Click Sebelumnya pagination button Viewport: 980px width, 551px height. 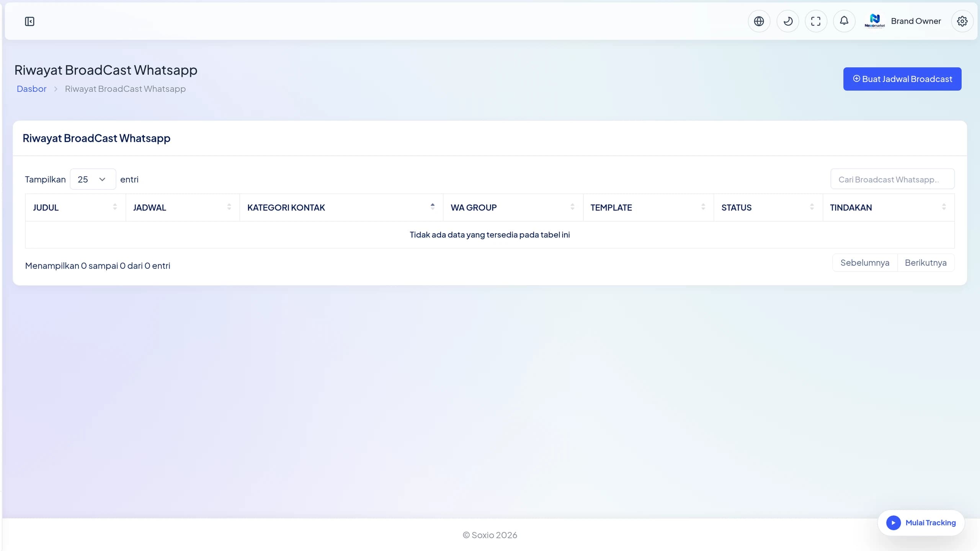pyautogui.click(x=865, y=262)
